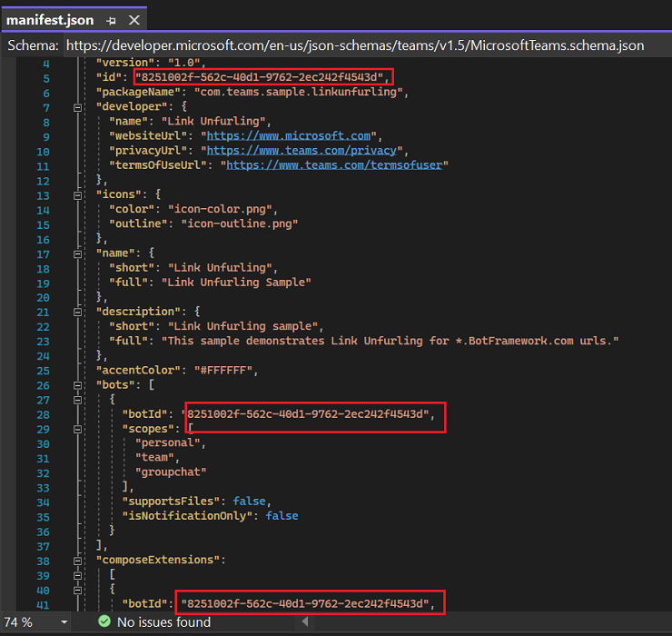
Task: Click "com.teams.sample.linkunfurling" package name
Action: pos(298,92)
